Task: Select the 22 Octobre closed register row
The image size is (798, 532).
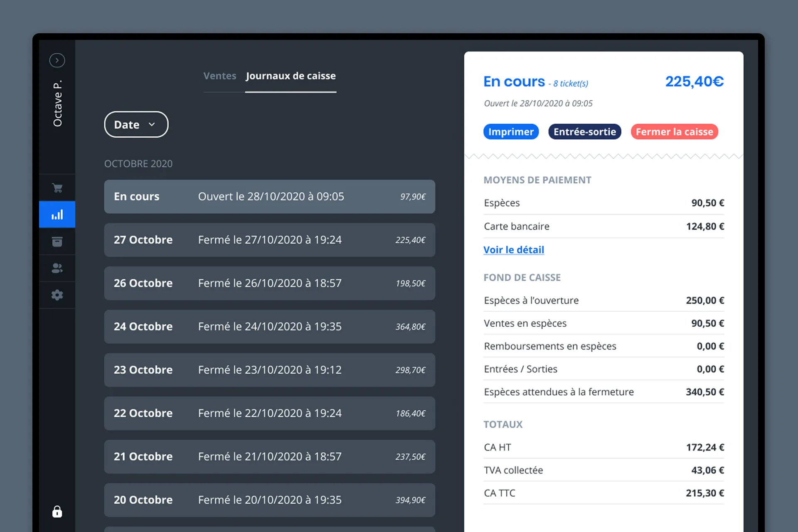Action: (269, 413)
